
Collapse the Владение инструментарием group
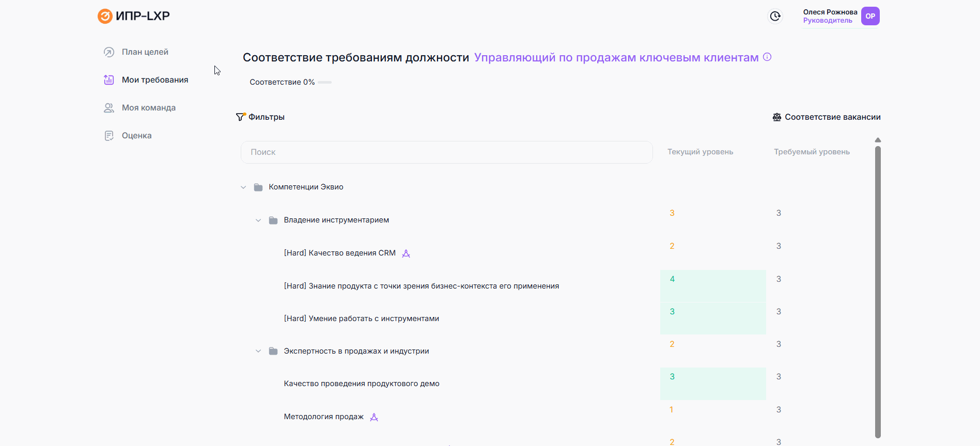[x=258, y=220]
